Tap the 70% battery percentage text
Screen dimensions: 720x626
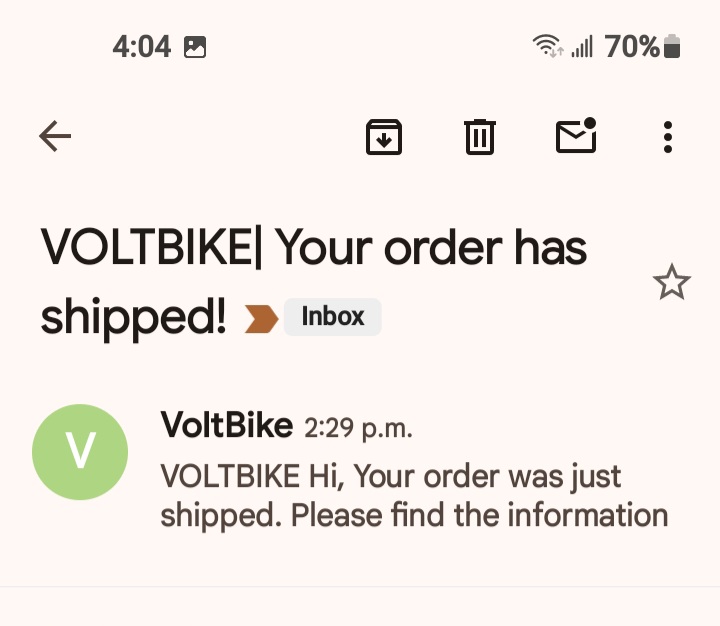[x=632, y=46]
